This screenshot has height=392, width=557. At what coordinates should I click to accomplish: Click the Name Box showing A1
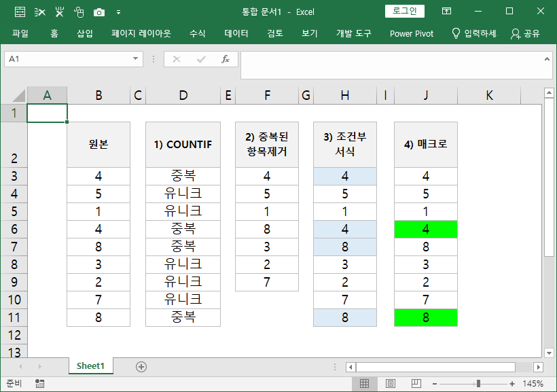pos(67,59)
